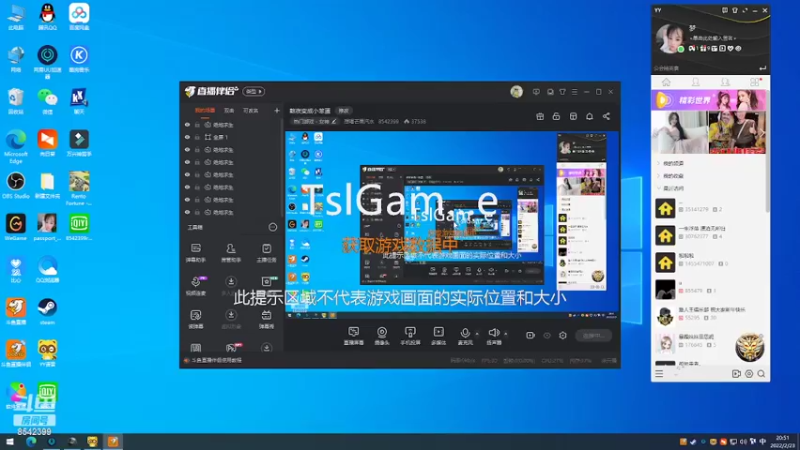Viewport: 800px width, 450px height.
Task: Open the 精彩世界 banner in YY
Action: coord(709,100)
